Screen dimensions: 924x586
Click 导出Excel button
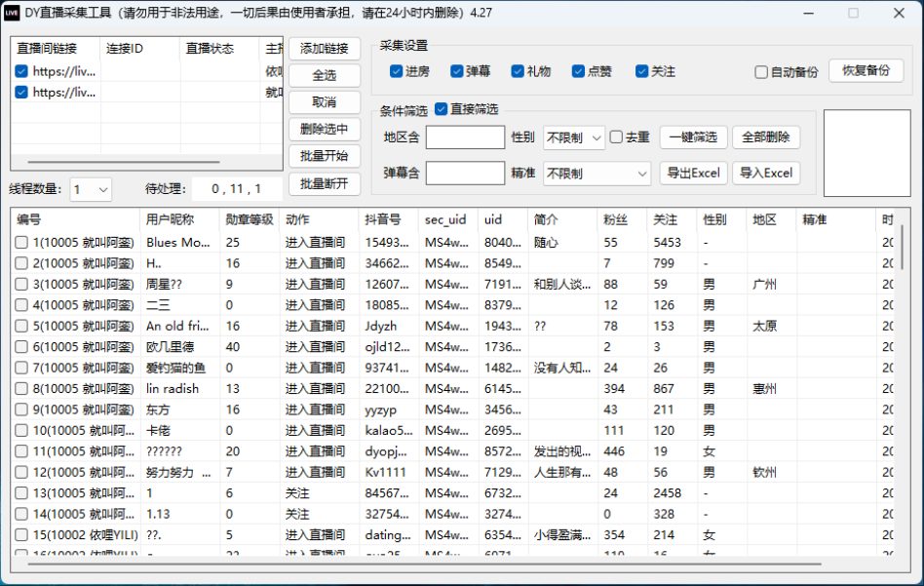click(694, 174)
